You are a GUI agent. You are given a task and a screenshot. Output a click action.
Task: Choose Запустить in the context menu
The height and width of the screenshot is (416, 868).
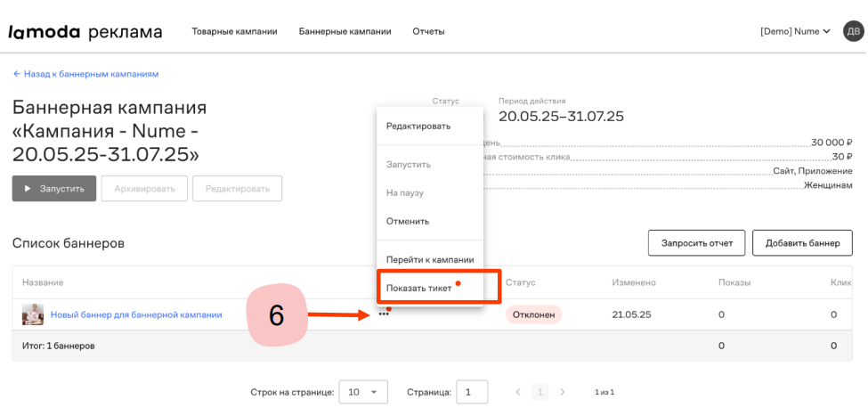[x=430, y=165]
